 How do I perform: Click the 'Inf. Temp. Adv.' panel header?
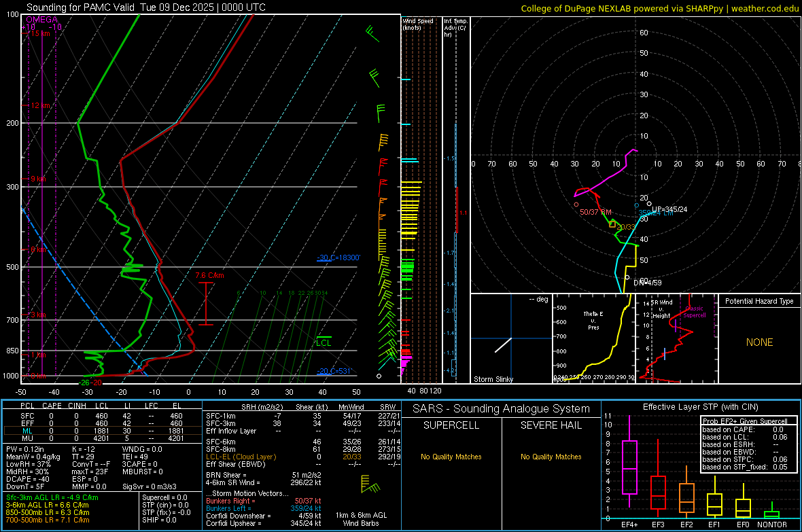455,28
